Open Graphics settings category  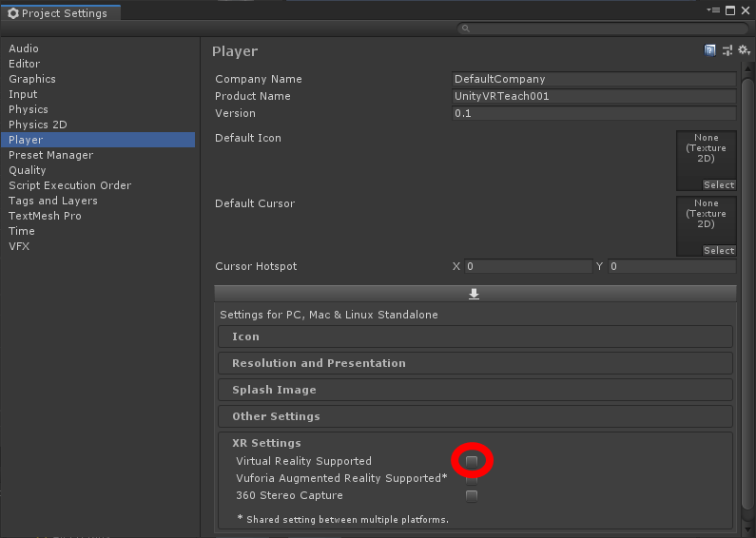point(98,79)
